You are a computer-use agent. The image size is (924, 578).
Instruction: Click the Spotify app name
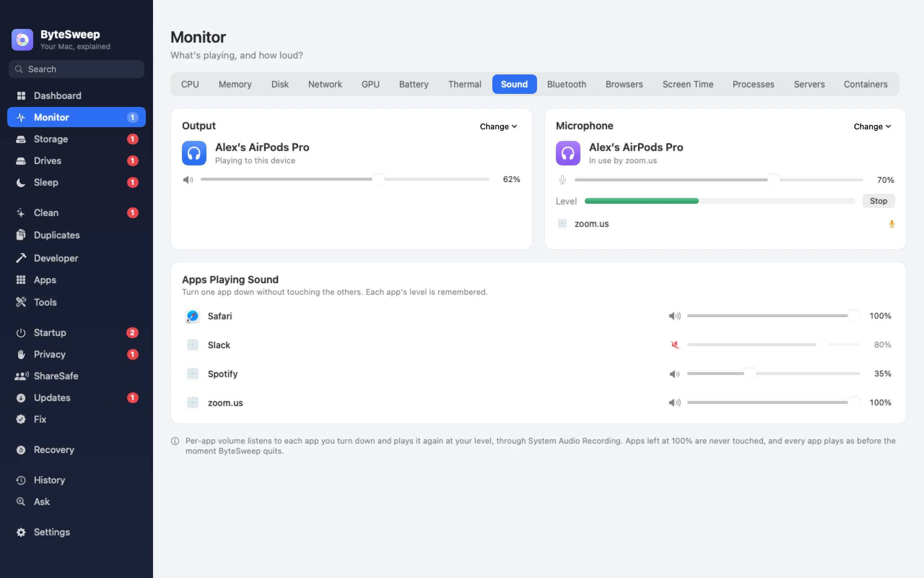(223, 374)
